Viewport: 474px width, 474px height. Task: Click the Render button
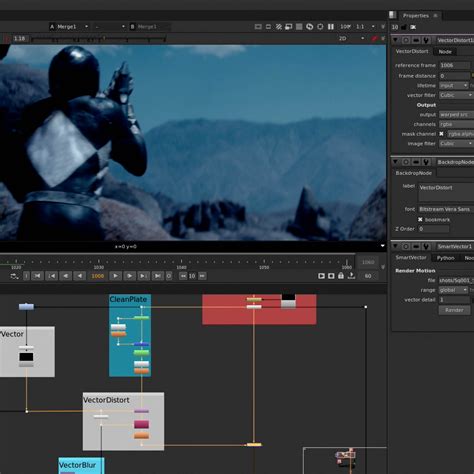(x=454, y=310)
